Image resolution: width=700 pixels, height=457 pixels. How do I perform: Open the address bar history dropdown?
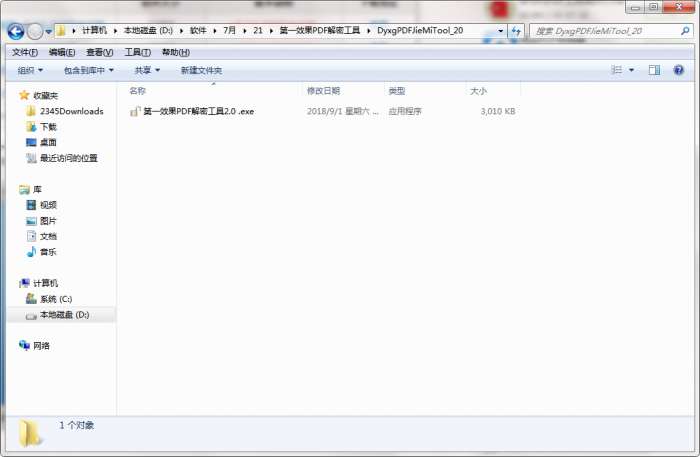[500, 31]
